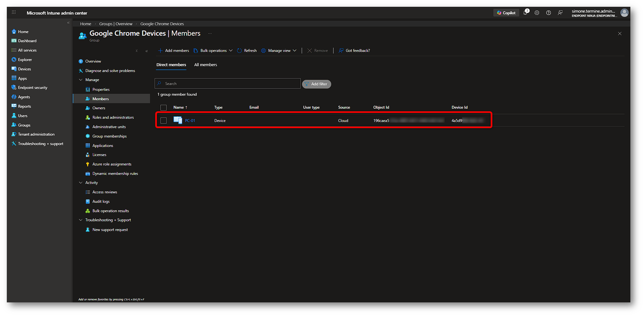Click the Reports icon in left navigation
The image size is (644, 316).
(14, 106)
